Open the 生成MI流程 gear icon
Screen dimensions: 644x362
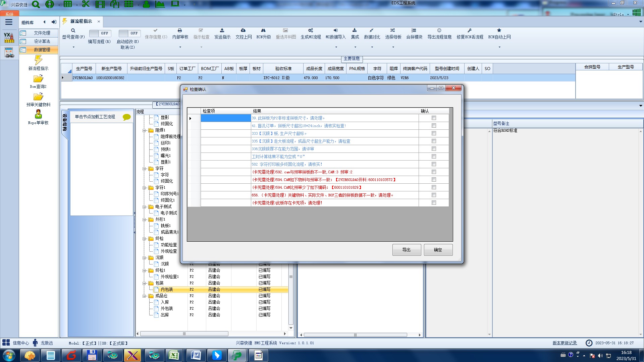[x=311, y=31]
